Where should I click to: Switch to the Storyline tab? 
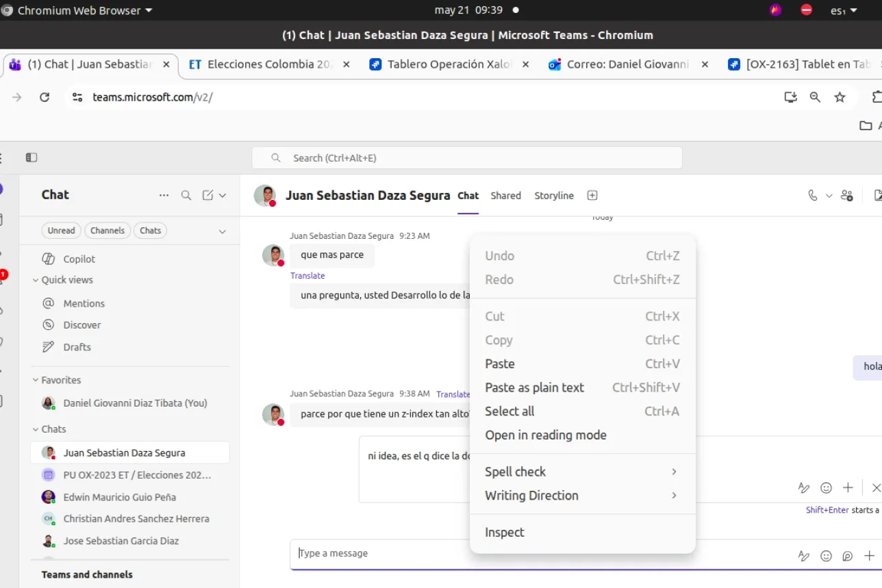554,196
